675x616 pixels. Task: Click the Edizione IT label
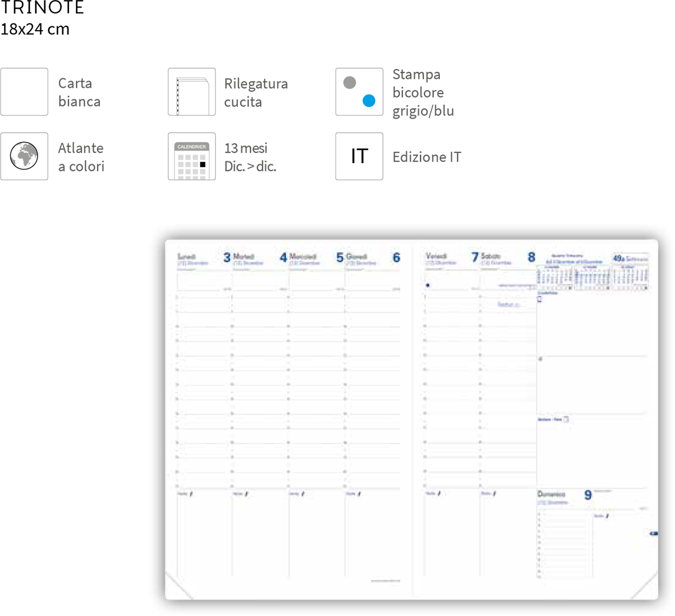(x=427, y=157)
